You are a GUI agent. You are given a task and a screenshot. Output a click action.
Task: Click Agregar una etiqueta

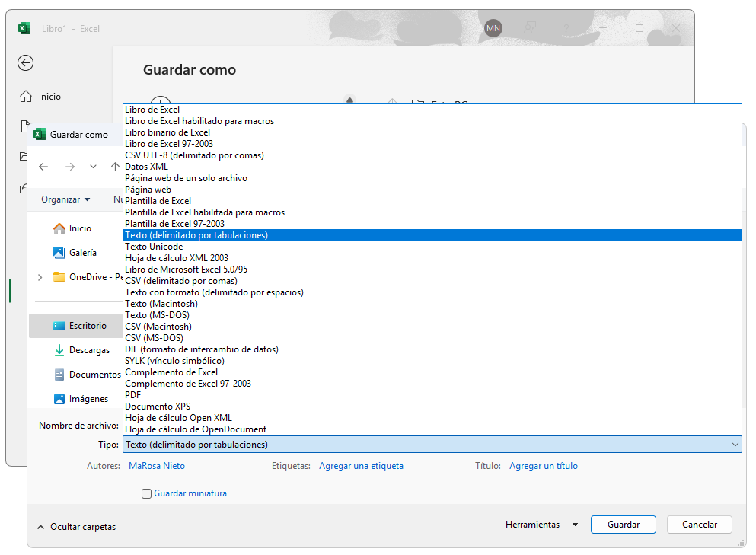(x=361, y=466)
